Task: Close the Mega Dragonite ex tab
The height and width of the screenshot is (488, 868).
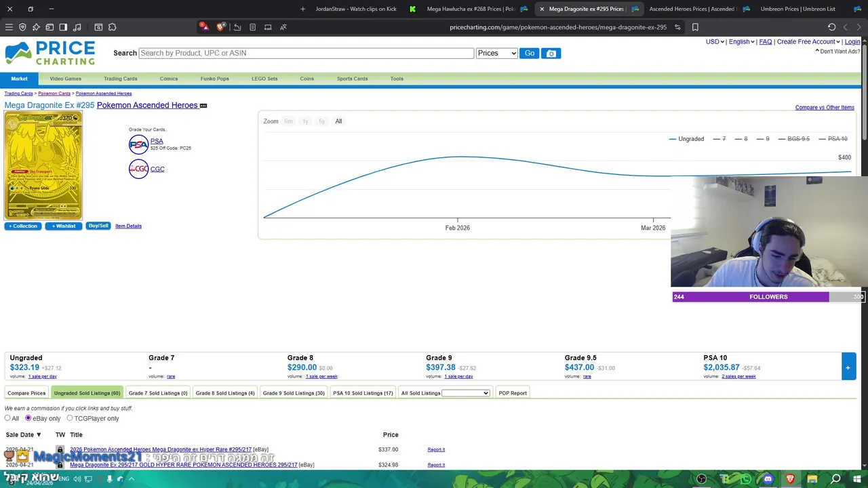Action: click(x=542, y=9)
